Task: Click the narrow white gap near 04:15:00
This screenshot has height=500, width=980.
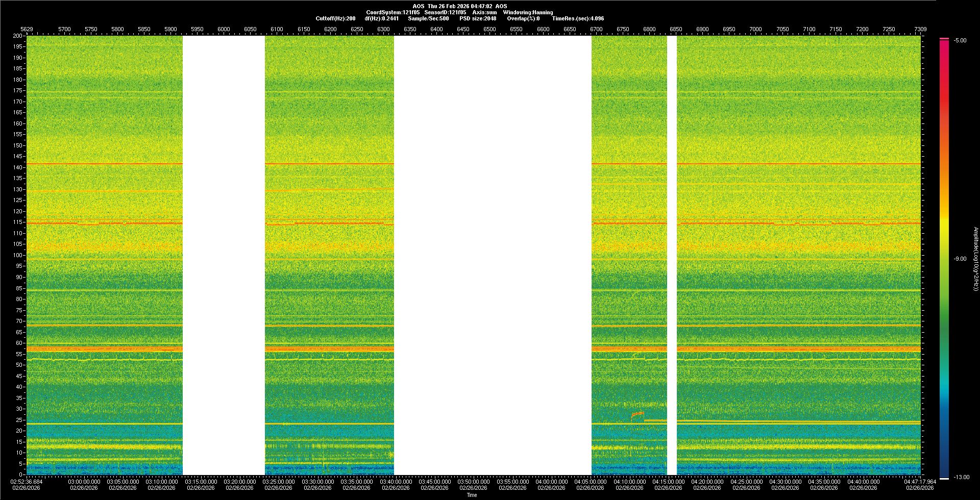Action: (672, 255)
